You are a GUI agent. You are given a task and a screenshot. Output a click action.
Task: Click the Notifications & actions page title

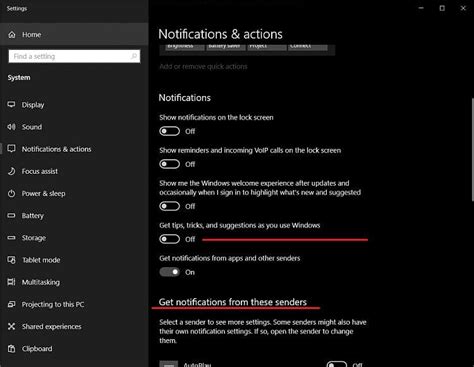(x=220, y=34)
